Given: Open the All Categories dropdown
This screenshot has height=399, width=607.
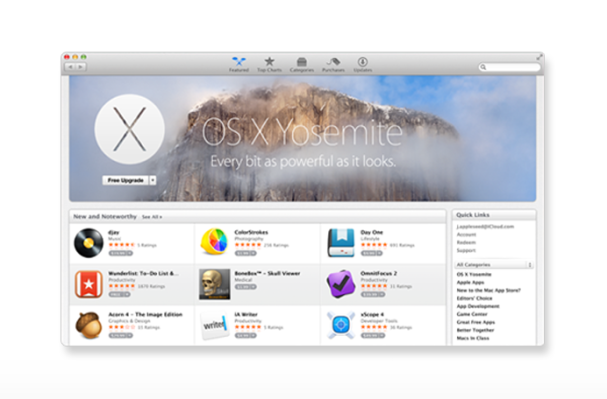Looking at the screenshot, I should tap(494, 265).
